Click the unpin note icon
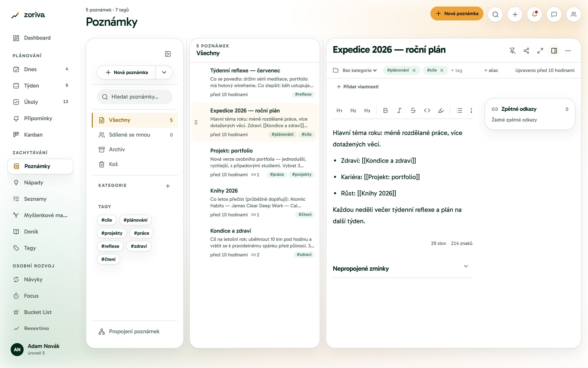Image resolution: width=588 pixels, height=368 pixels. tap(512, 51)
